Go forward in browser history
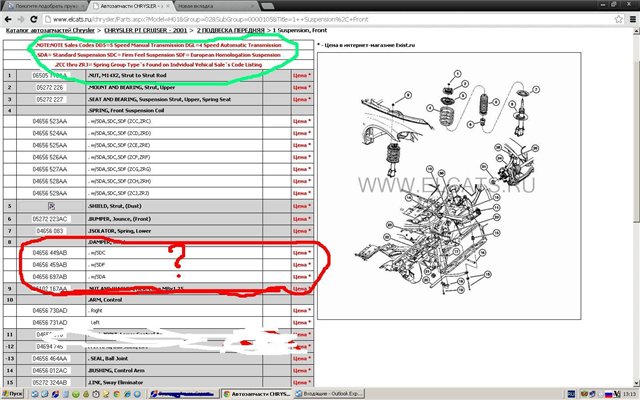 coord(20,19)
